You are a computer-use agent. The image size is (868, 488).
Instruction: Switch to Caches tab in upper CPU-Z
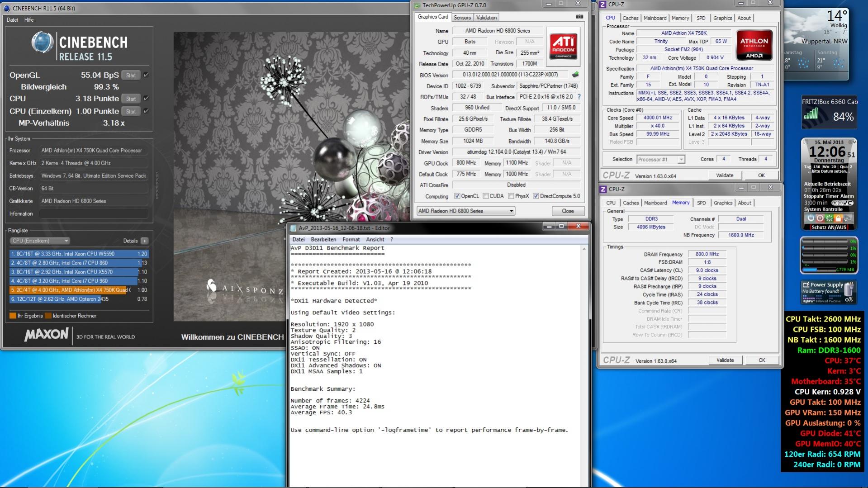pos(630,18)
